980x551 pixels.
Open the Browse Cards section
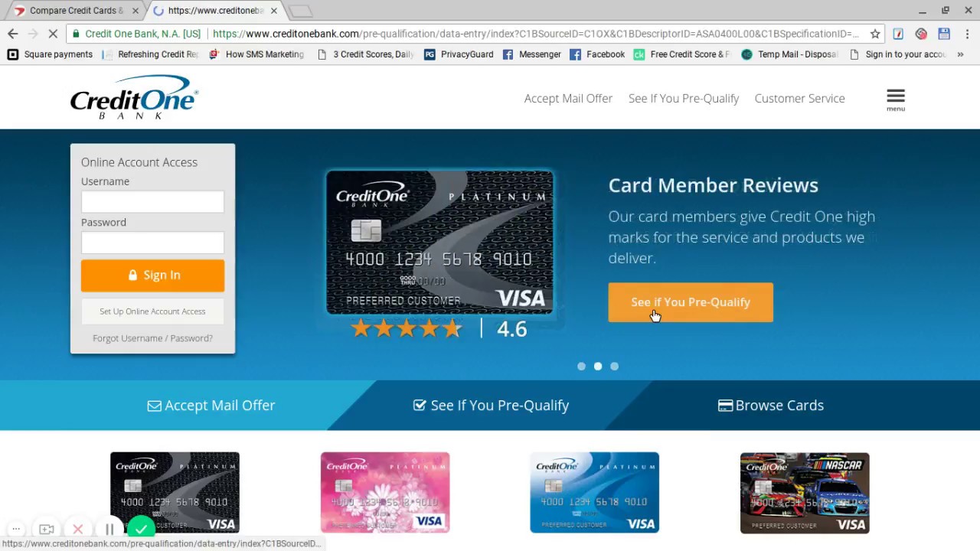coord(771,406)
